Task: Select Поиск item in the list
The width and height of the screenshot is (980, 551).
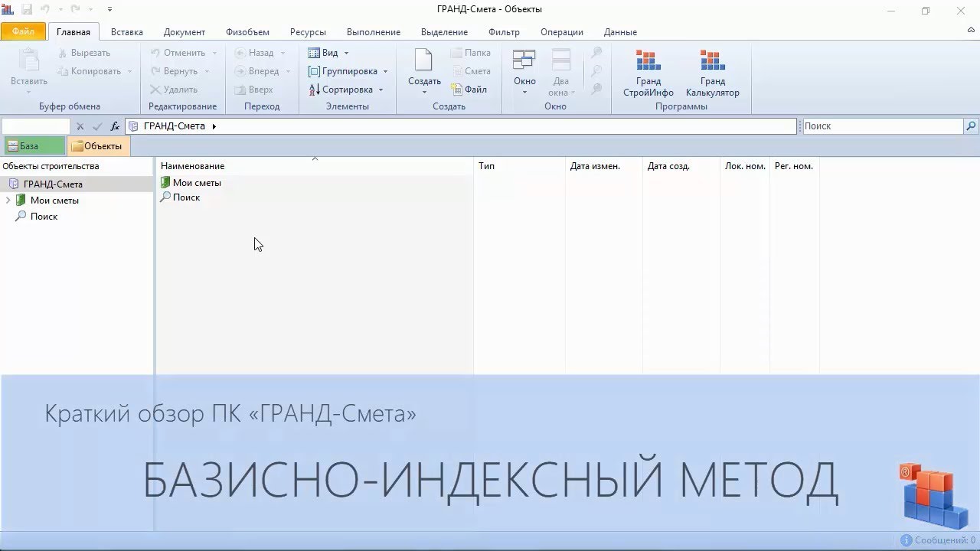Action: 186,197
